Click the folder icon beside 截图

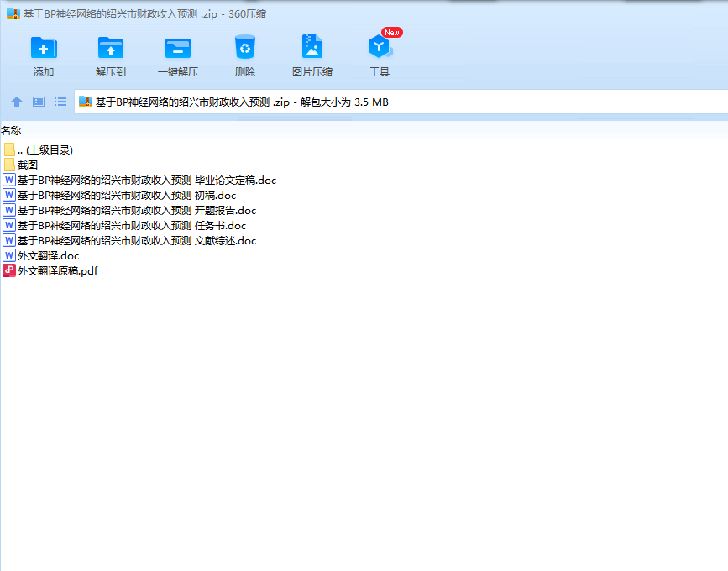(9, 165)
